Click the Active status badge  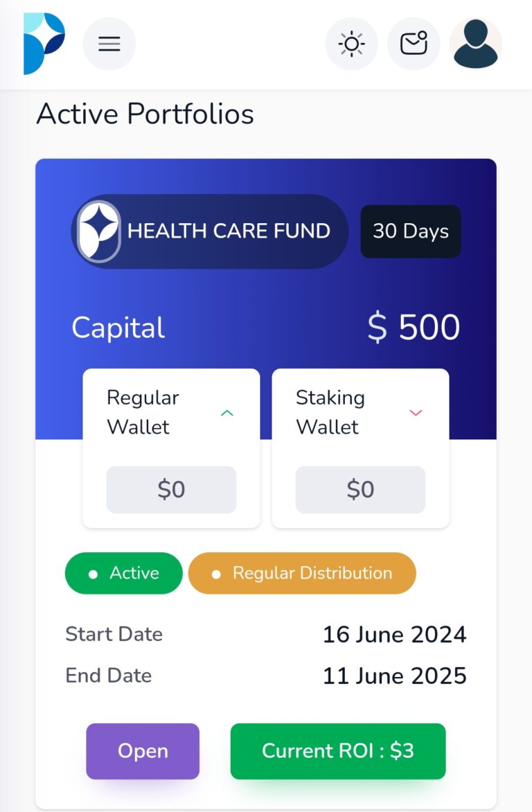124,573
